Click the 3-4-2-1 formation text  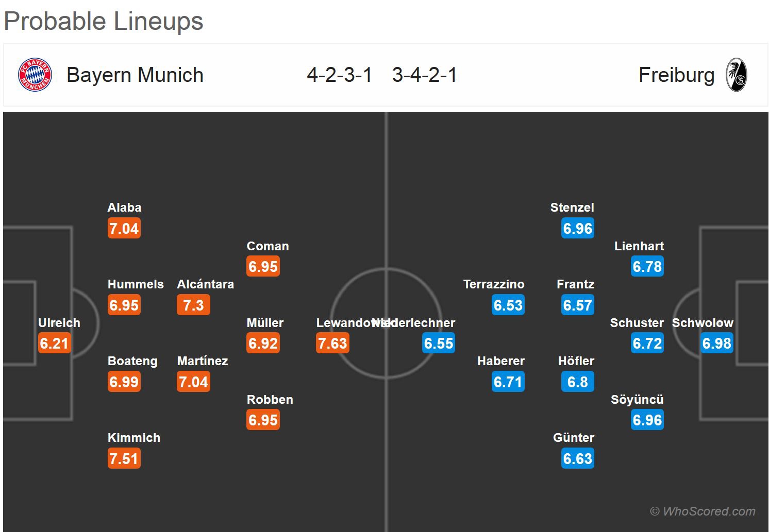[424, 75]
